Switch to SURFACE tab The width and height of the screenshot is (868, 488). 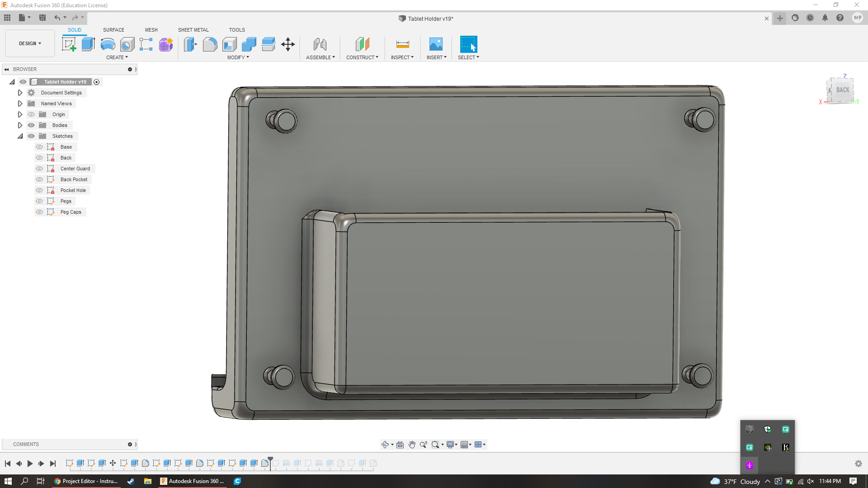click(x=113, y=29)
